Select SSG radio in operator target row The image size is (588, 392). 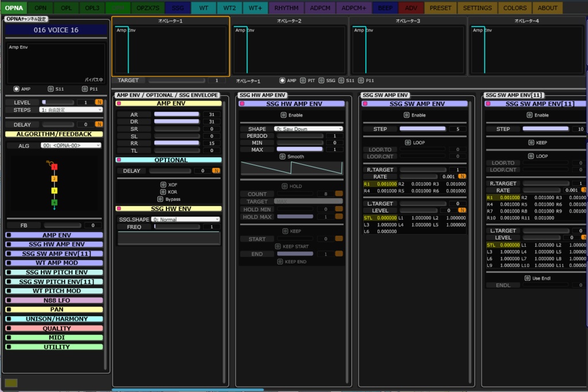tap(322, 80)
